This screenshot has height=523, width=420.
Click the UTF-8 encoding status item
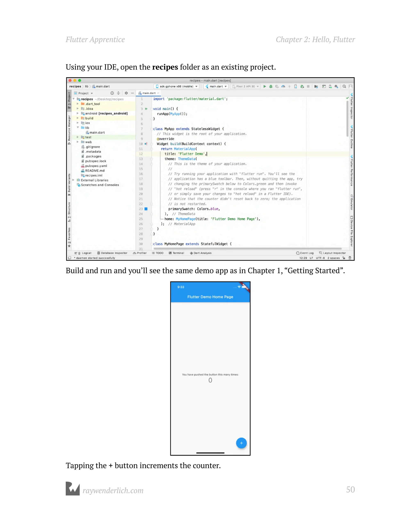(320, 258)
